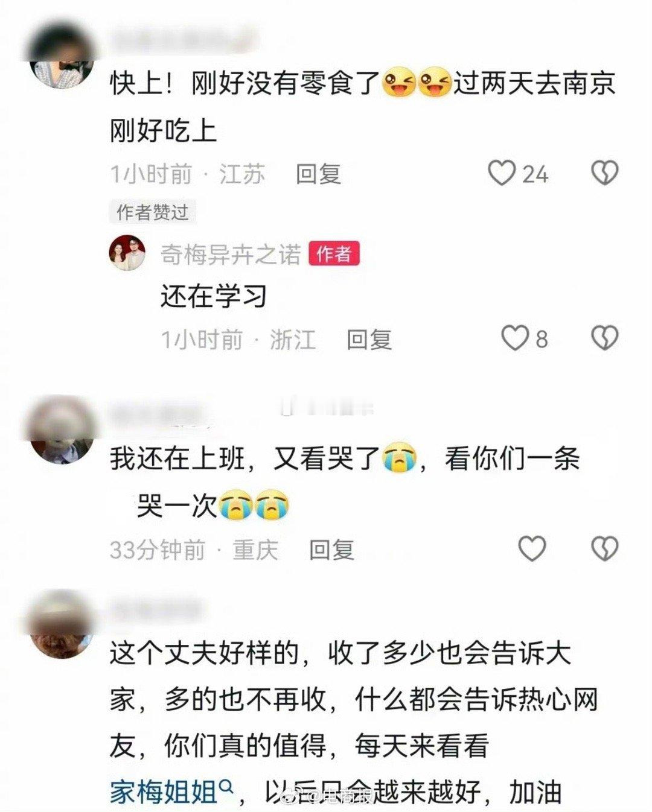Tap the red 作者 badge
Screen dimensions: 652x812
coord(334,254)
